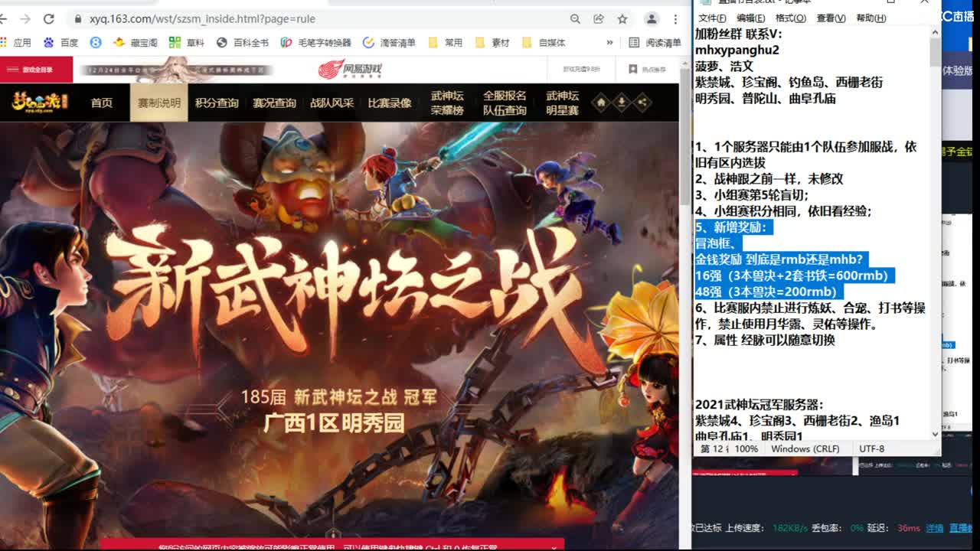This screenshot has width=980, height=551.
Task: Open 武神坛明星赛 navigation tab
Action: point(562,103)
